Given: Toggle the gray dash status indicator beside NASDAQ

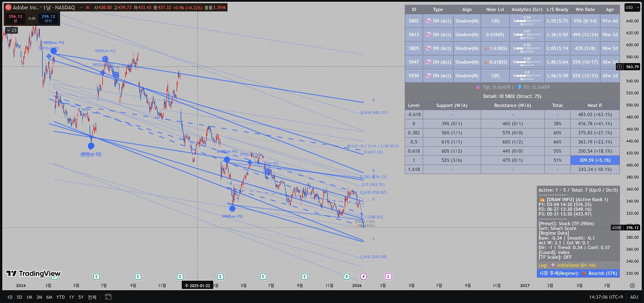Looking at the screenshot, I should point(81,7).
